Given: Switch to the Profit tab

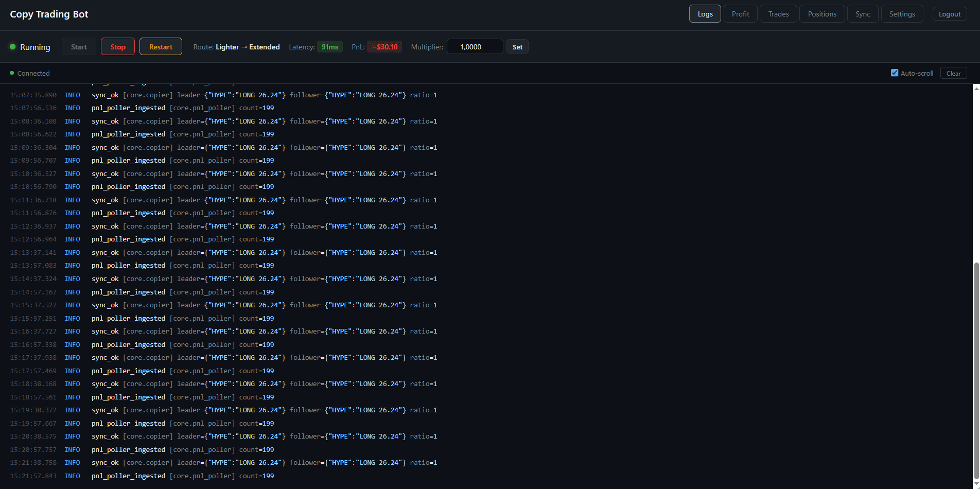Looking at the screenshot, I should [x=740, y=14].
